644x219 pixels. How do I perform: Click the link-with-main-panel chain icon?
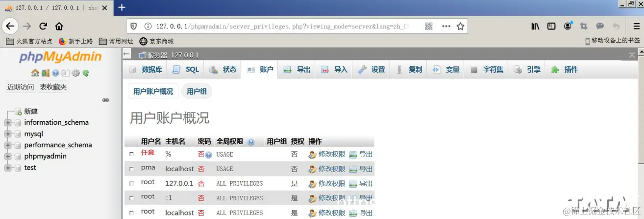[105, 100]
